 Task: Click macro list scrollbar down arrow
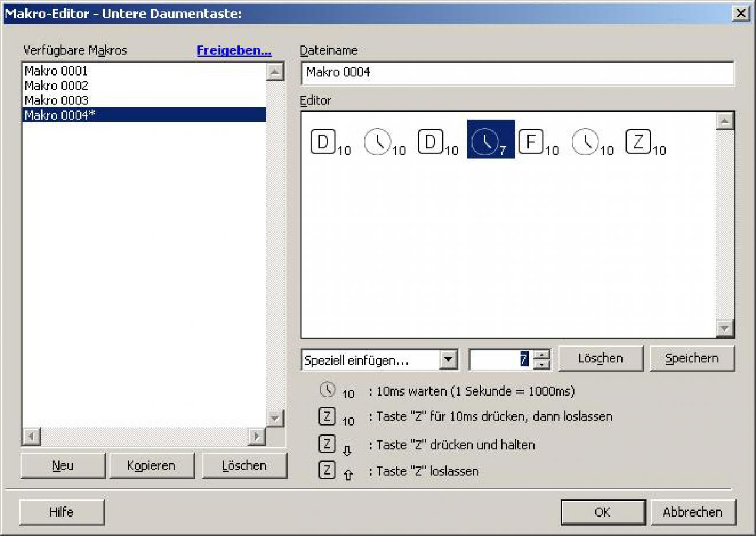(275, 418)
